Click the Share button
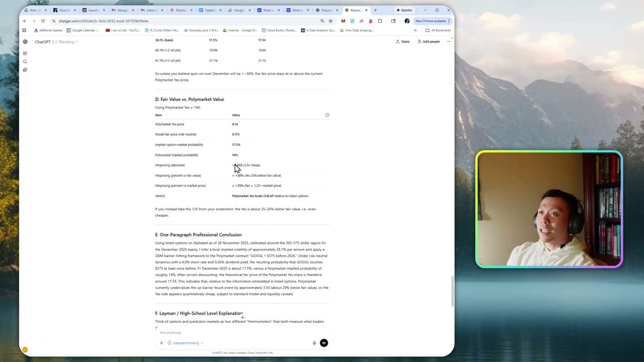Viewport: 644px width, 362px height. (x=403, y=42)
